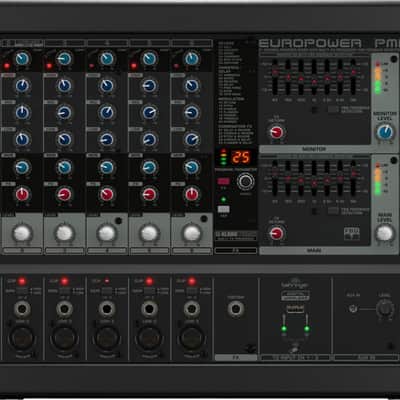The image size is (400, 400).
Task: Click the red FX send knob on the leftmost strip
Action: coord(22,194)
